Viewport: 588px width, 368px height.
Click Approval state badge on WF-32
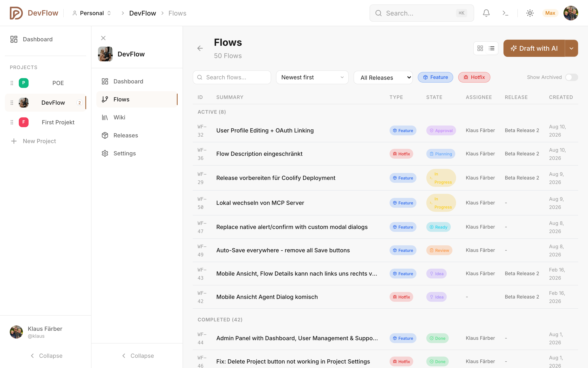pyautogui.click(x=441, y=130)
